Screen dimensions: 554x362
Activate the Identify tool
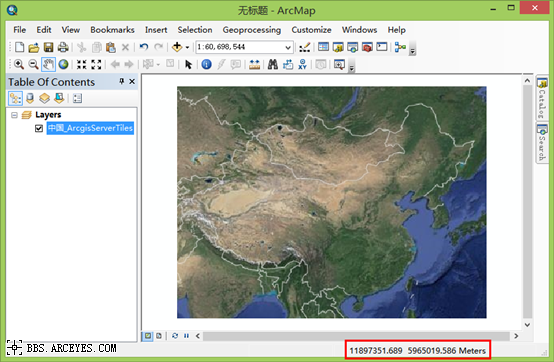tap(206, 64)
